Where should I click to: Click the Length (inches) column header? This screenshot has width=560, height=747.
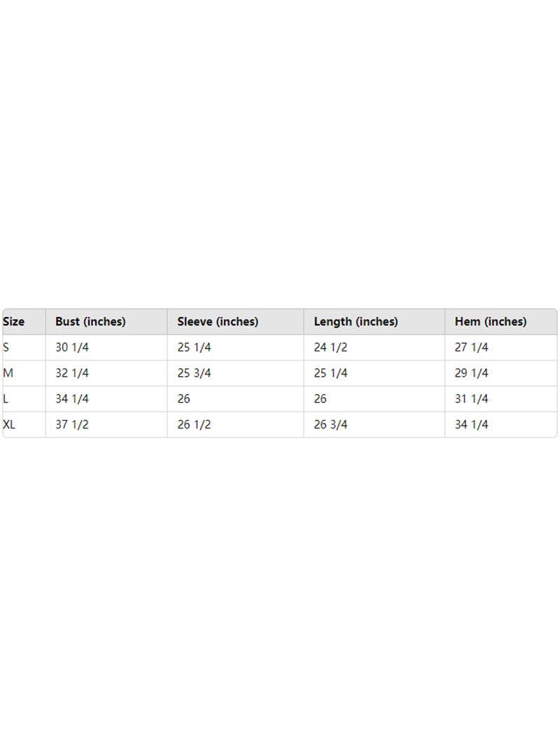(x=356, y=322)
